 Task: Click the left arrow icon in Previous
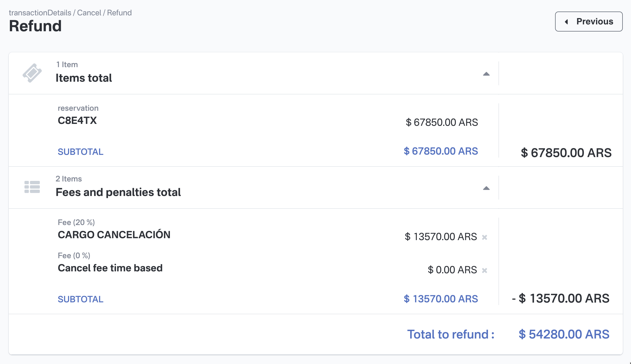tap(566, 22)
